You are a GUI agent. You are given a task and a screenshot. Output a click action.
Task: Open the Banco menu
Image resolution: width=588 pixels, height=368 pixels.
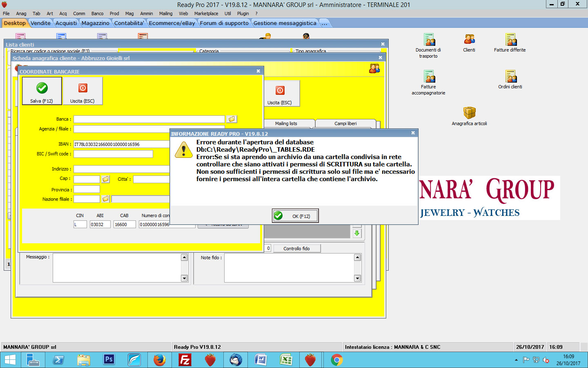click(97, 13)
